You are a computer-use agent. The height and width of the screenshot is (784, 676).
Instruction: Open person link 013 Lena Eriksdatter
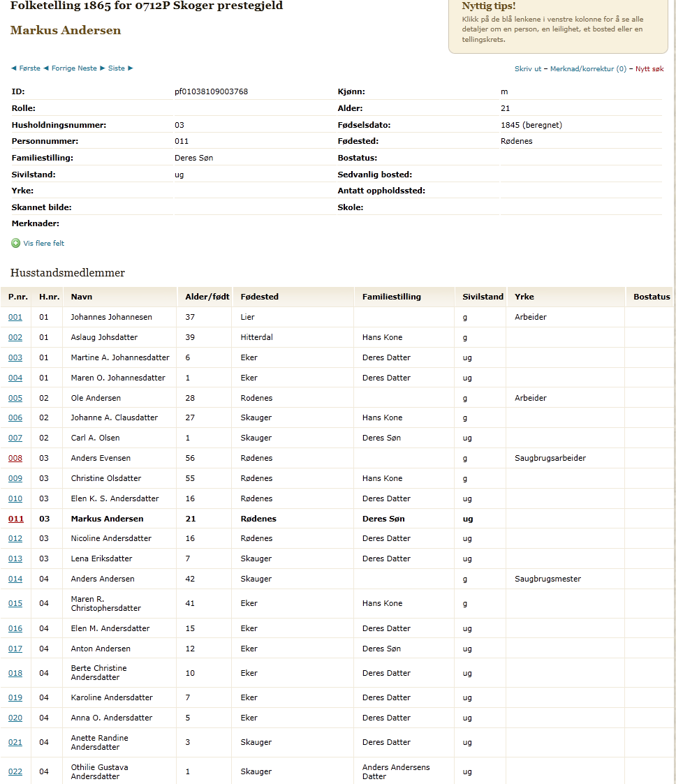click(15, 559)
